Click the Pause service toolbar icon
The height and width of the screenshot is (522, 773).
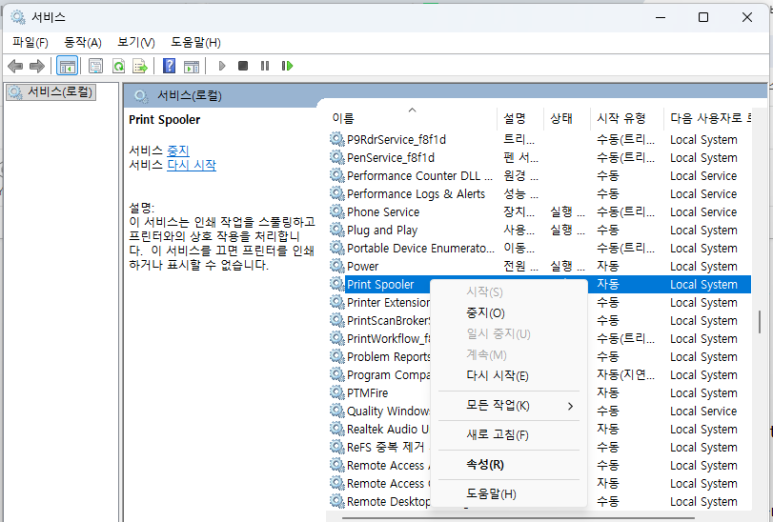pyautogui.click(x=265, y=66)
